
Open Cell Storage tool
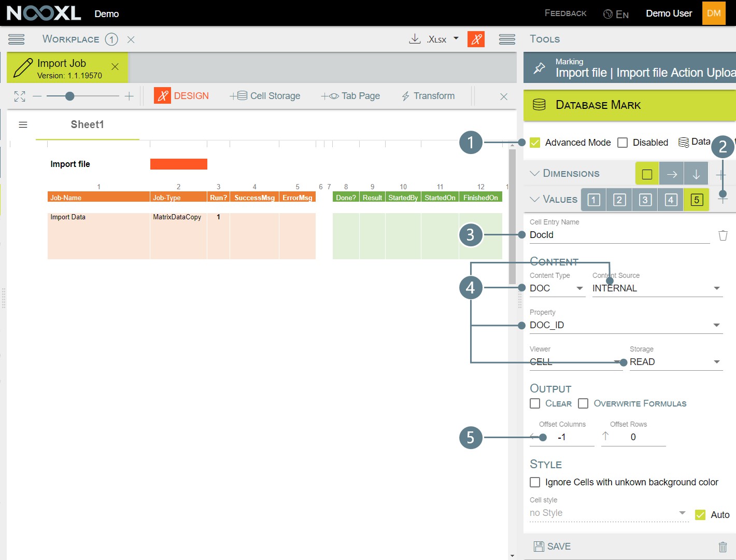(x=265, y=96)
